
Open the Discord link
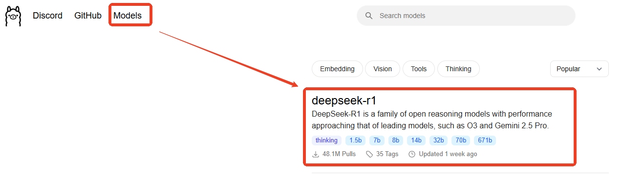click(x=47, y=16)
